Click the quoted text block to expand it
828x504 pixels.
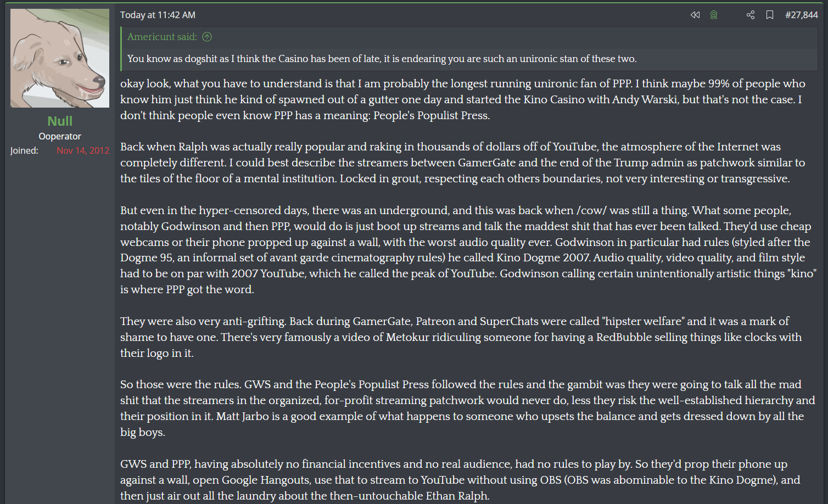click(x=382, y=59)
